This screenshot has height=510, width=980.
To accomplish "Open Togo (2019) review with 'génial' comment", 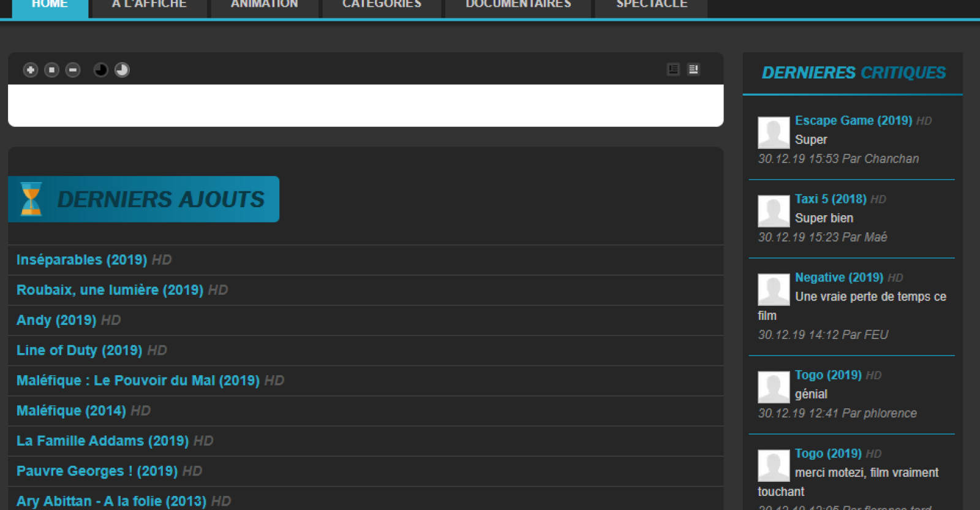I will (x=828, y=375).
